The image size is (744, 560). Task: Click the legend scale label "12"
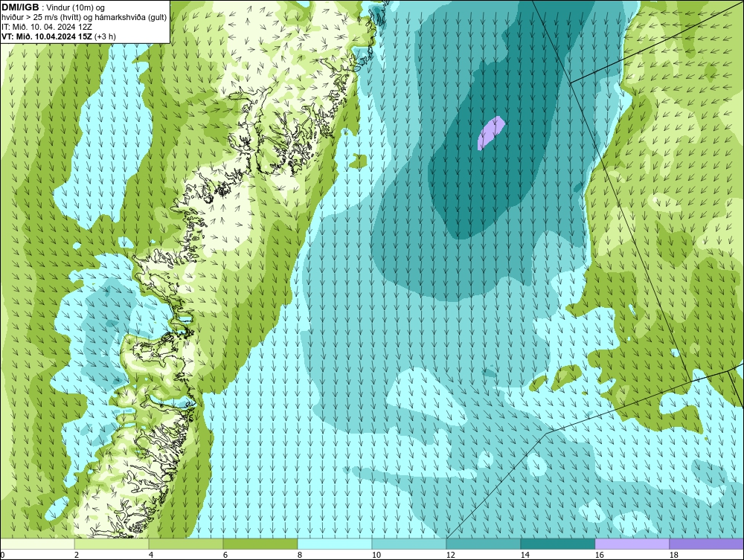click(451, 555)
